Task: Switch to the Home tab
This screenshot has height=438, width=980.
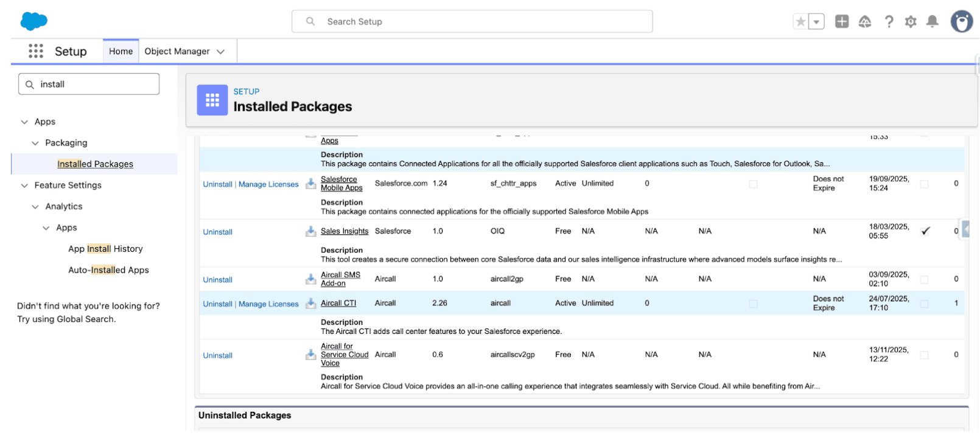Action: point(121,52)
